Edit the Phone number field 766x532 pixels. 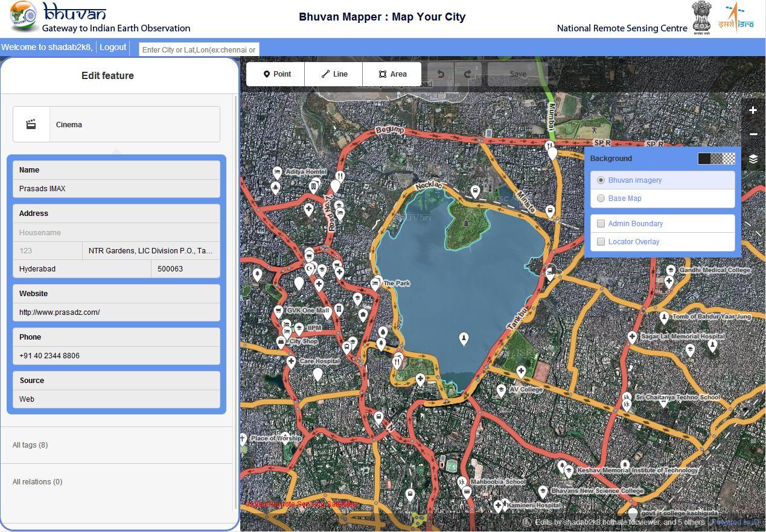(116, 356)
